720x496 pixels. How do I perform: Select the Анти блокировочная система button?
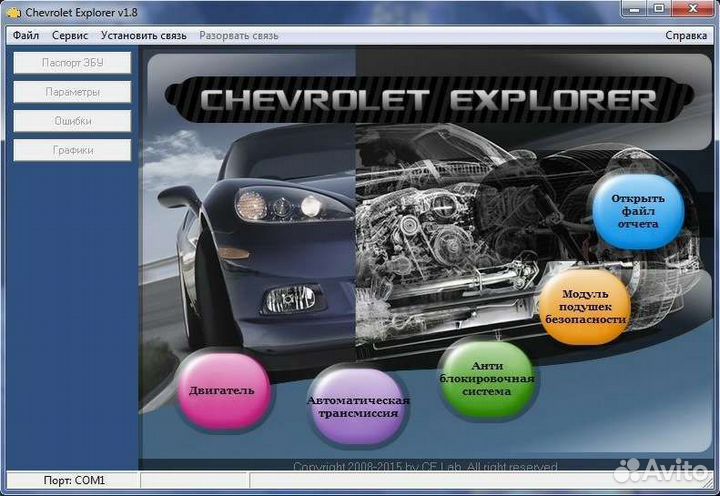487,379
